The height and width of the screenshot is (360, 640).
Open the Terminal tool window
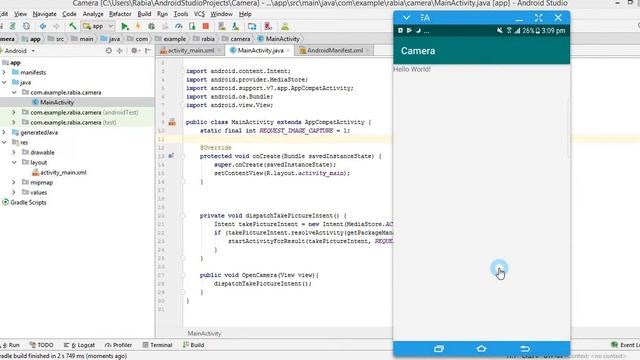(x=158, y=345)
